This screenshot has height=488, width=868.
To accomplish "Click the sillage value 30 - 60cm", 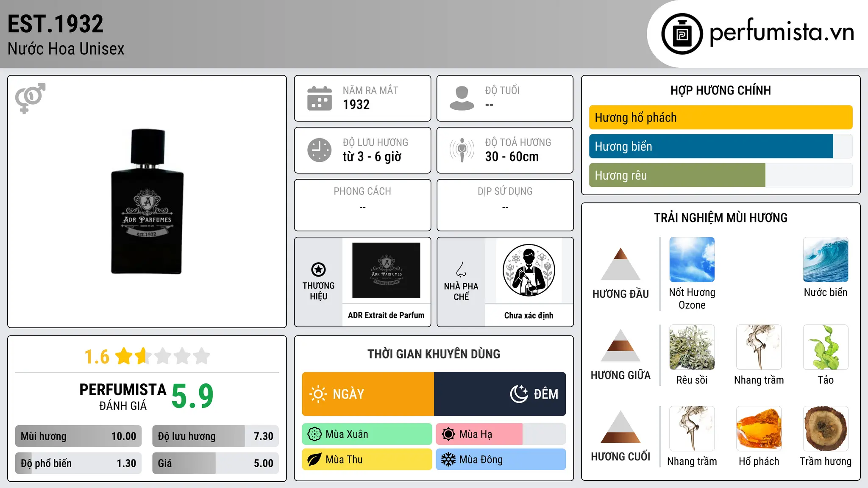I will click(512, 156).
